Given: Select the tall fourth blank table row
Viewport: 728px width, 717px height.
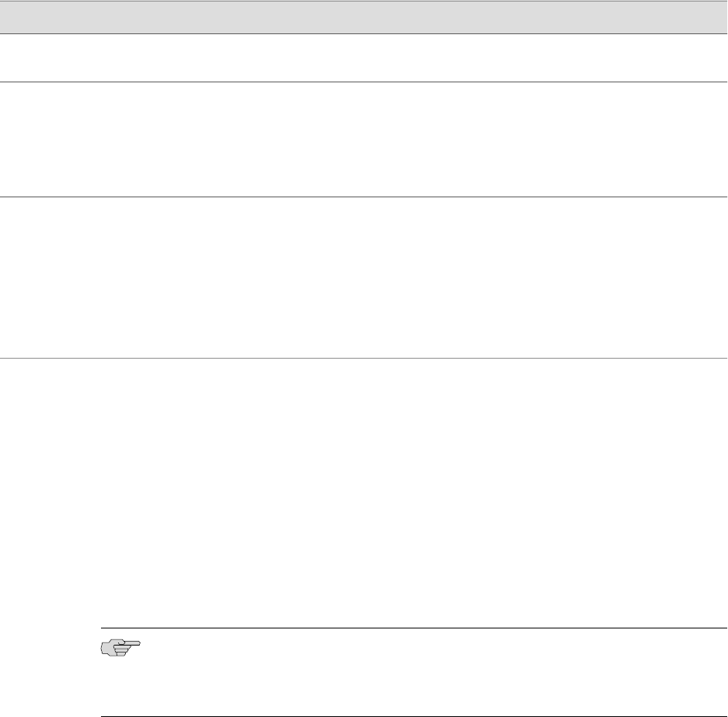Looking at the screenshot, I should pyautogui.click(x=364, y=489).
